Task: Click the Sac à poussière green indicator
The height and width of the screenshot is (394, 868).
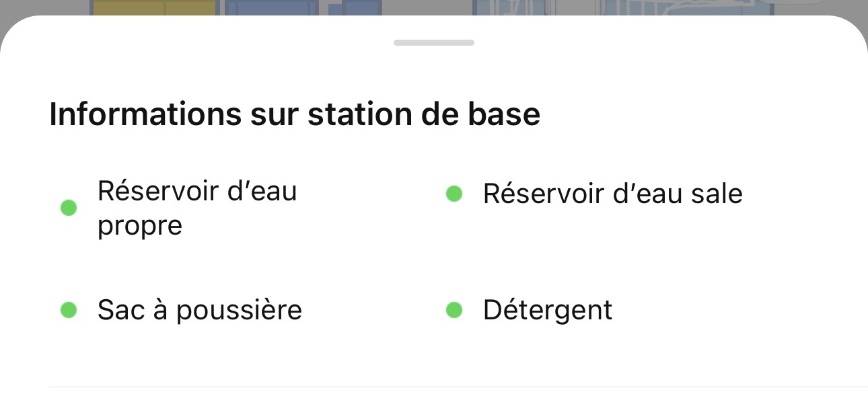Action: pos(69,310)
